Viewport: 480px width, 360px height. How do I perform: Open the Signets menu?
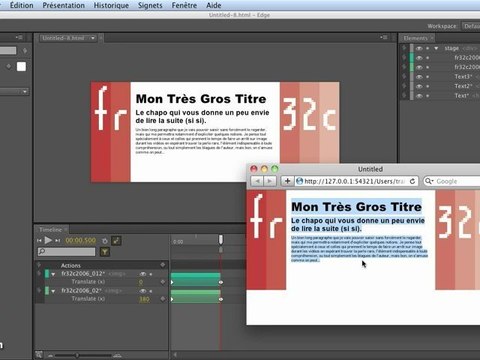point(150,5)
